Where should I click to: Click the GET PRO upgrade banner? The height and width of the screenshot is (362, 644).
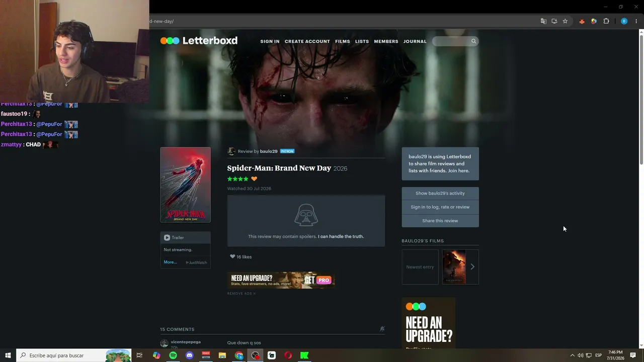281,280
